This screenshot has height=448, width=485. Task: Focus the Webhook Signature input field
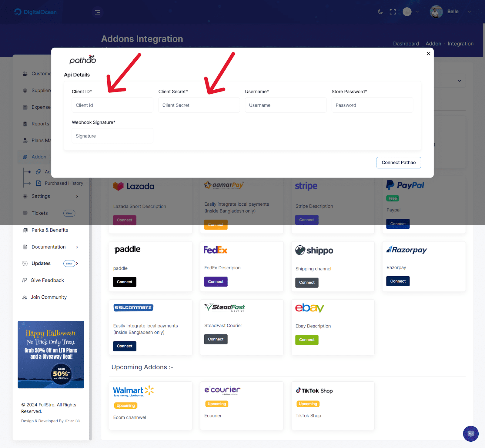(112, 136)
